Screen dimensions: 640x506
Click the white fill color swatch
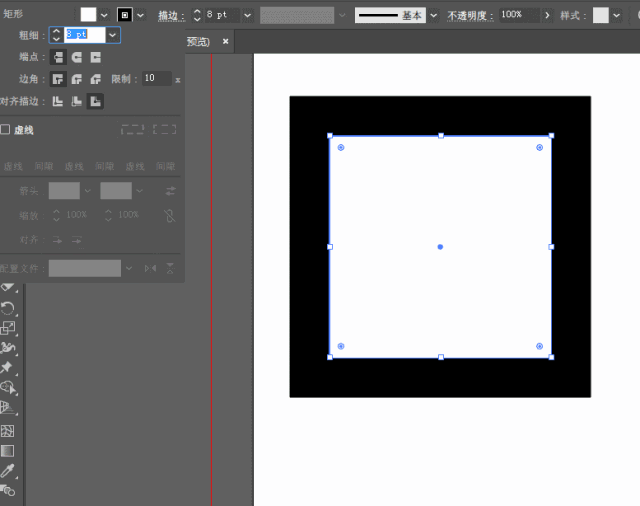(x=88, y=15)
